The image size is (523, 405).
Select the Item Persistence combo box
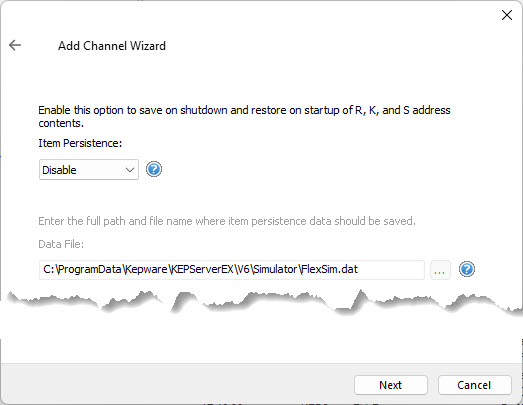coord(89,169)
